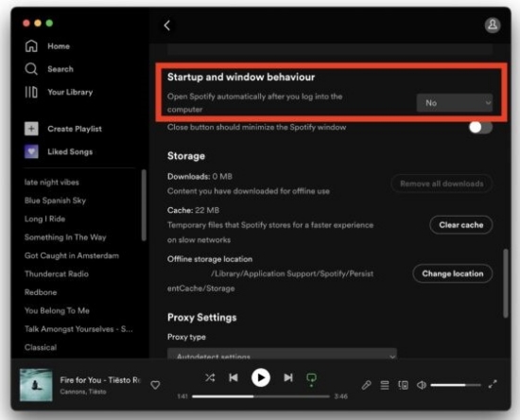520x420 pixels.
Task: Mute with the volume speaker icon
Action: [422, 385]
